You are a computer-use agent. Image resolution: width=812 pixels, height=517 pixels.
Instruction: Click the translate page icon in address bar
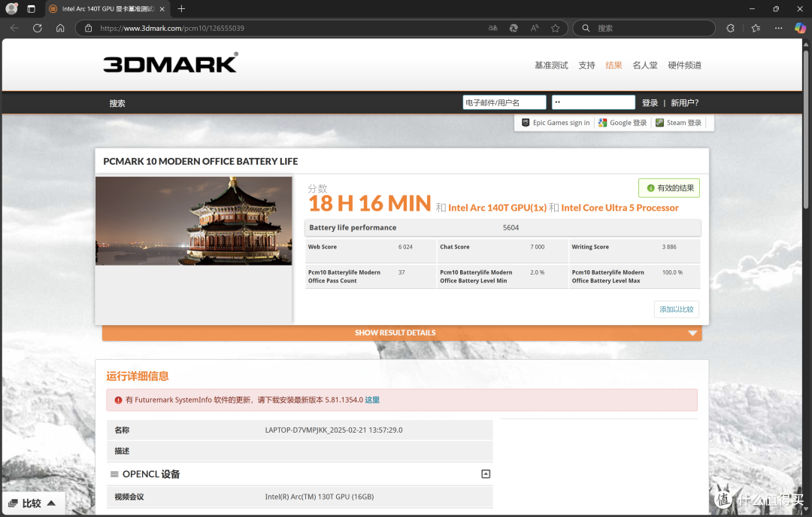point(493,28)
